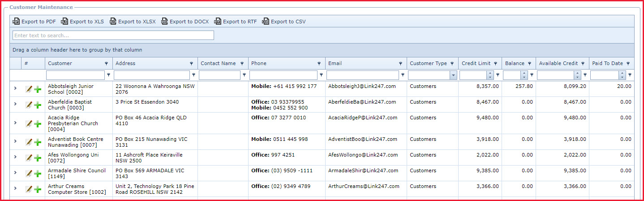Image resolution: width=644 pixels, height=201 pixels.
Task: Export the grid to PDF
Action: pos(34,22)
